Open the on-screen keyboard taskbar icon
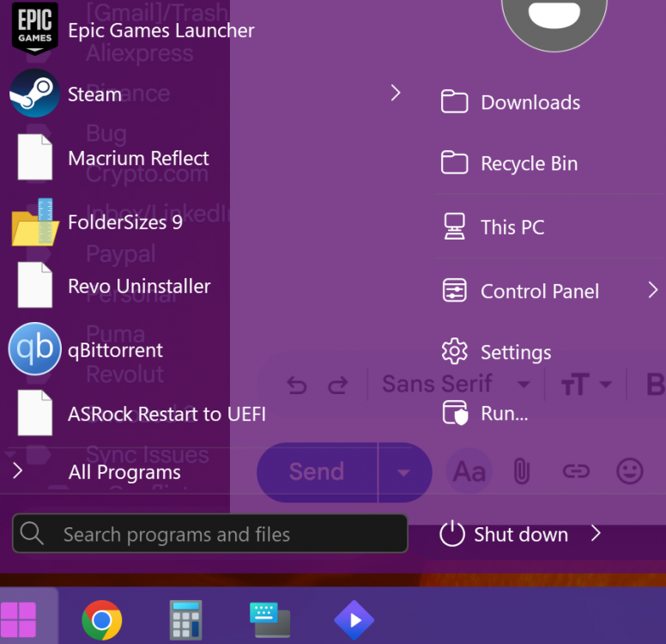Viewport: 666px width, 644px height. click(x=269, y=619)
